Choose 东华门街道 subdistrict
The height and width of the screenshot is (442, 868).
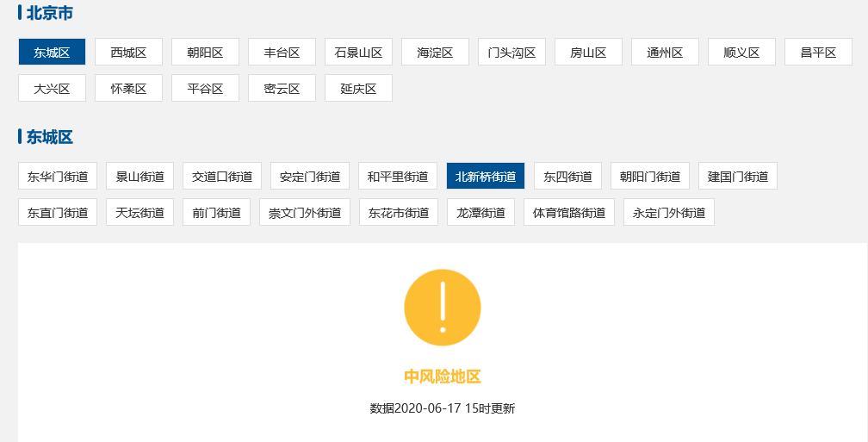click(x=58, y=176)
